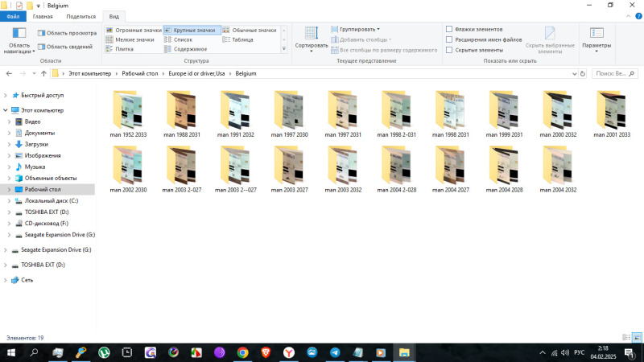Open the Share (Поделиться) ribbon tab
The image size is (644, 362).
[x=80, y=16]
